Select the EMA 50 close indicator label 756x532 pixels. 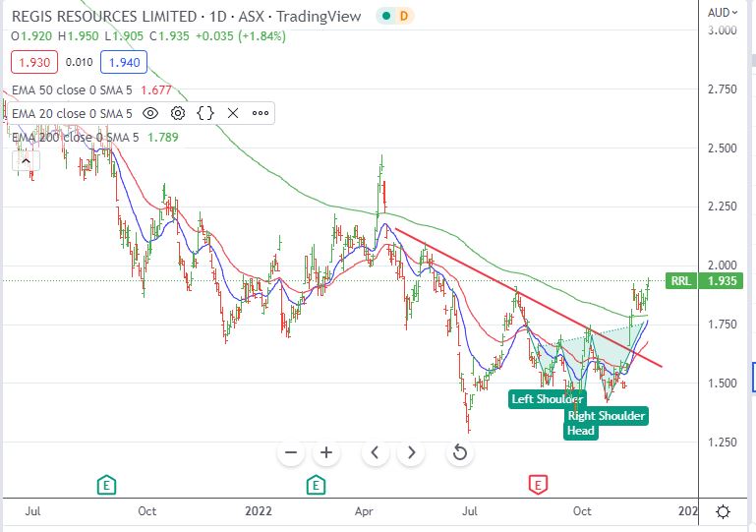pyautogui.click(x=72, y=90)
